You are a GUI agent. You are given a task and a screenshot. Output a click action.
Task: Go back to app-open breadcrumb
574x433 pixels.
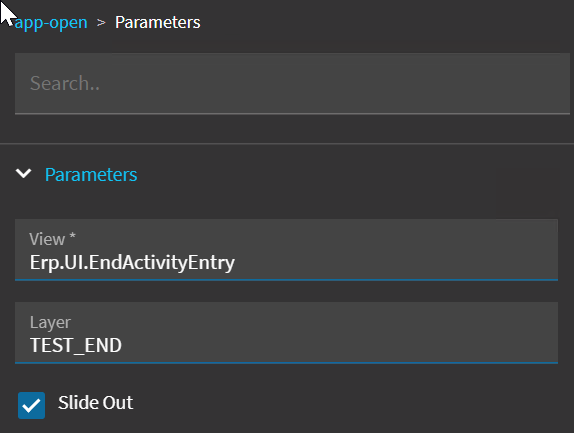point(51,23)
